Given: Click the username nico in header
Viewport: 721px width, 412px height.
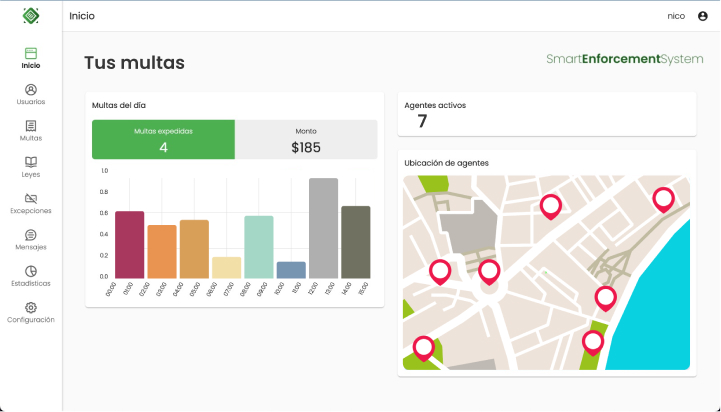Looking at the screenshot, I should [676, 16].
